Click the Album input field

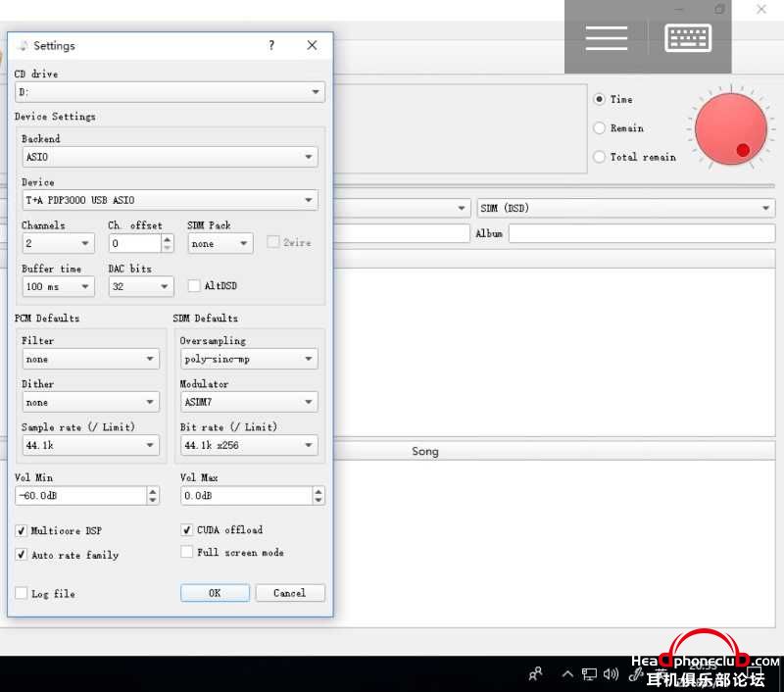(x=642, y=233)
